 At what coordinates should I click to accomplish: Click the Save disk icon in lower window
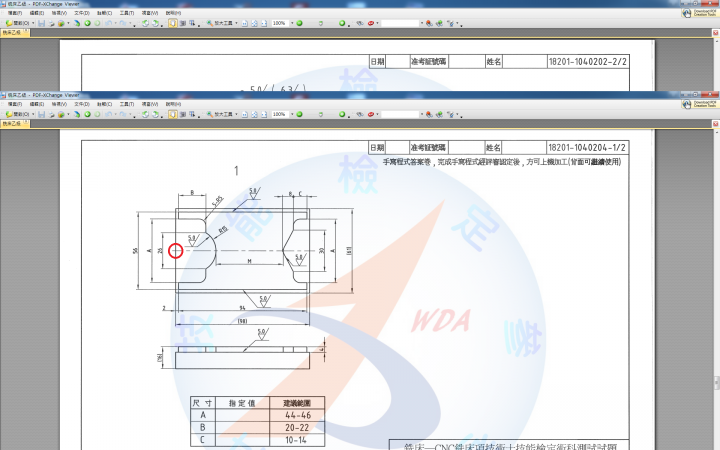click(x=41, y=114)
